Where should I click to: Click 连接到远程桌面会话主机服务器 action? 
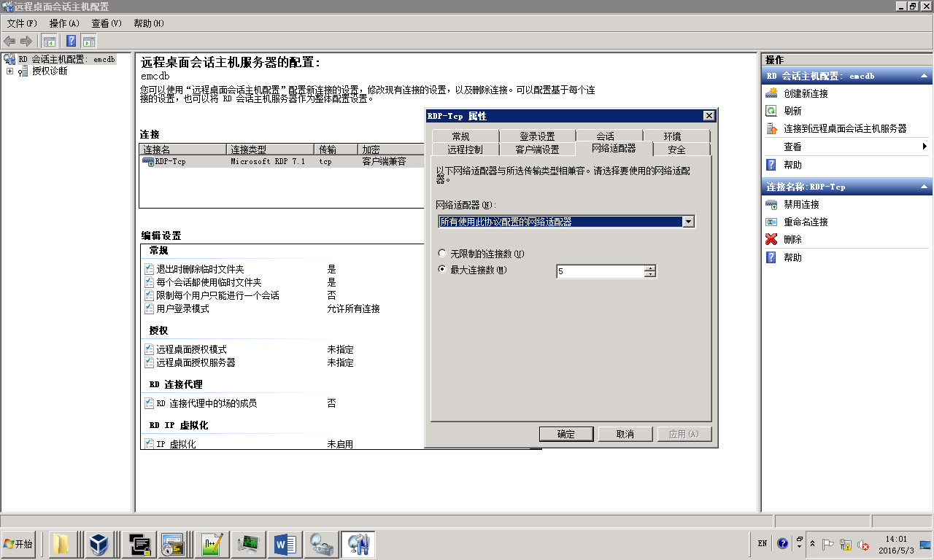pyautogui.click(x=845, y=128)
